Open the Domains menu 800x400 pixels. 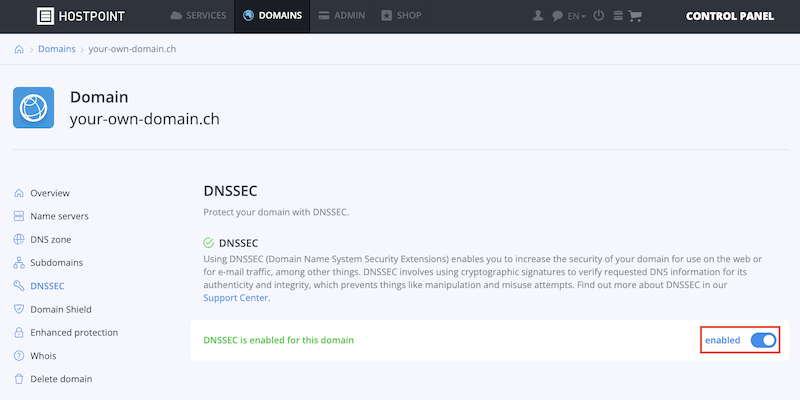(272, 16)
